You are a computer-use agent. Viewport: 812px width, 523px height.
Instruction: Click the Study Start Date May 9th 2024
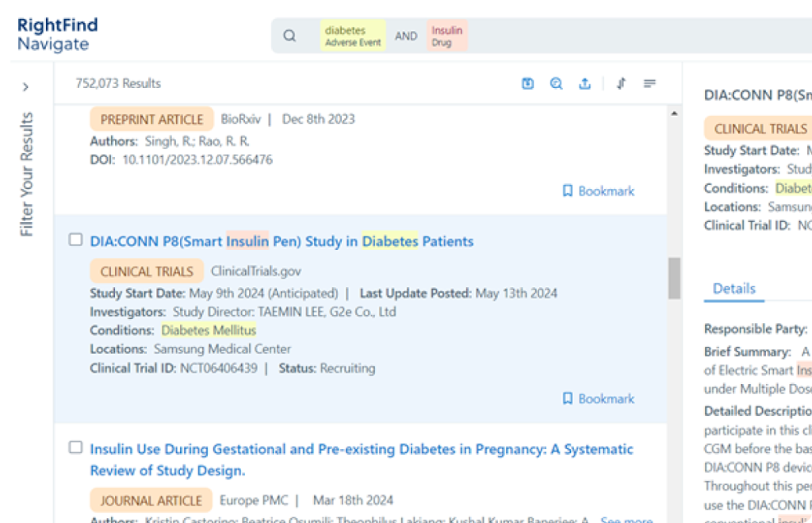coord(214,294)
